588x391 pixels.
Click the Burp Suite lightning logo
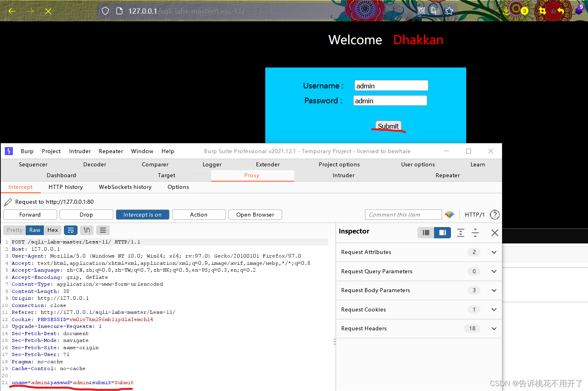(9, 151)
